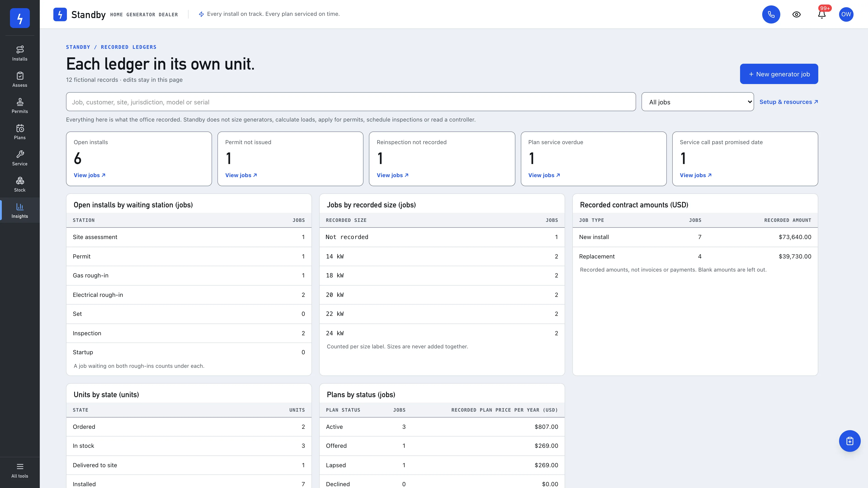Image resolution: width=868 pixels, height=488 pixels.
Task: Click the Replacement $39,730.00 amount
Action: (795, 257)
